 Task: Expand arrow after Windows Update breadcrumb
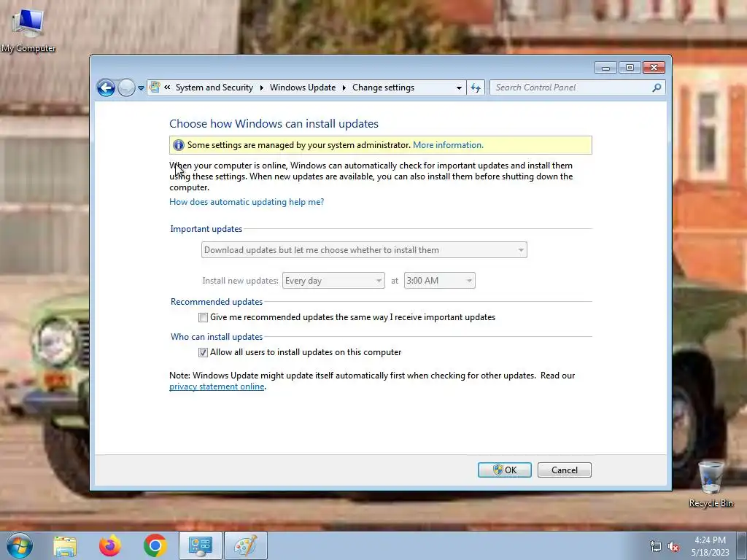coord(344,87)
